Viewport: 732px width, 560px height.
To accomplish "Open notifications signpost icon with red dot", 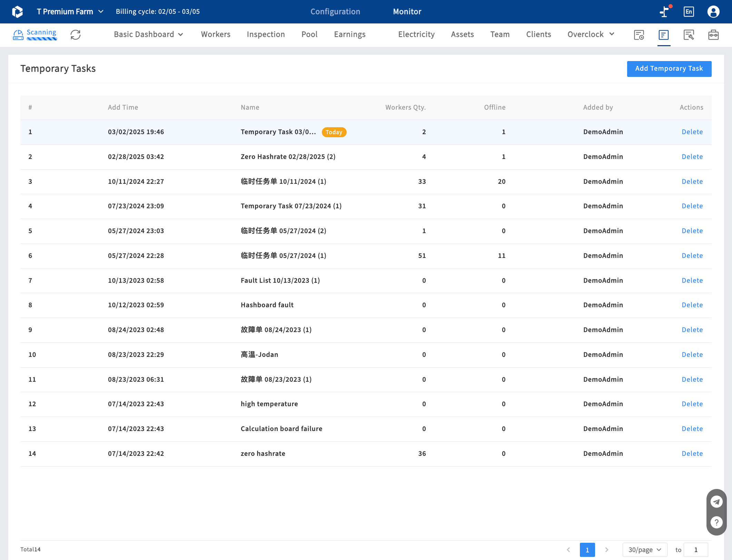I will point(665,11).
